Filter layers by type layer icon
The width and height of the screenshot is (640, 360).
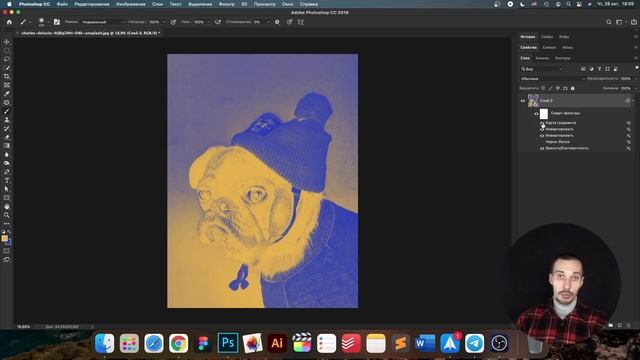click(599, 69)
